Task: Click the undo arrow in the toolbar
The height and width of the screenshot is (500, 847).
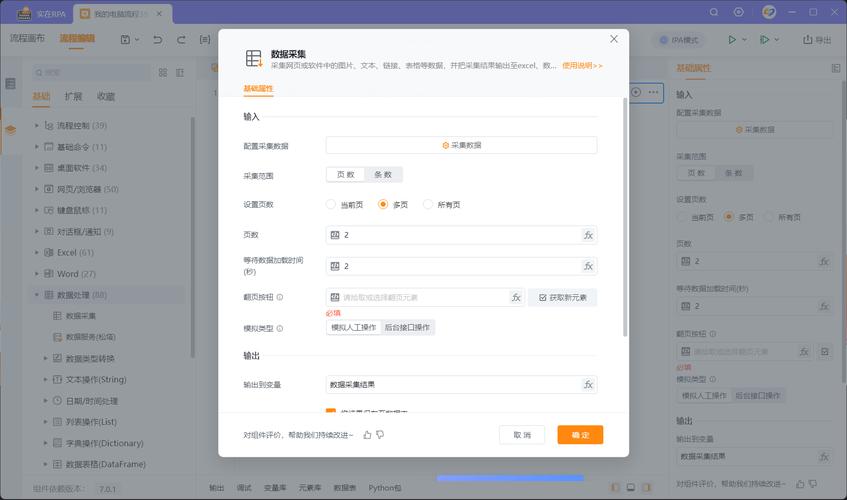Action: (158, 39)
